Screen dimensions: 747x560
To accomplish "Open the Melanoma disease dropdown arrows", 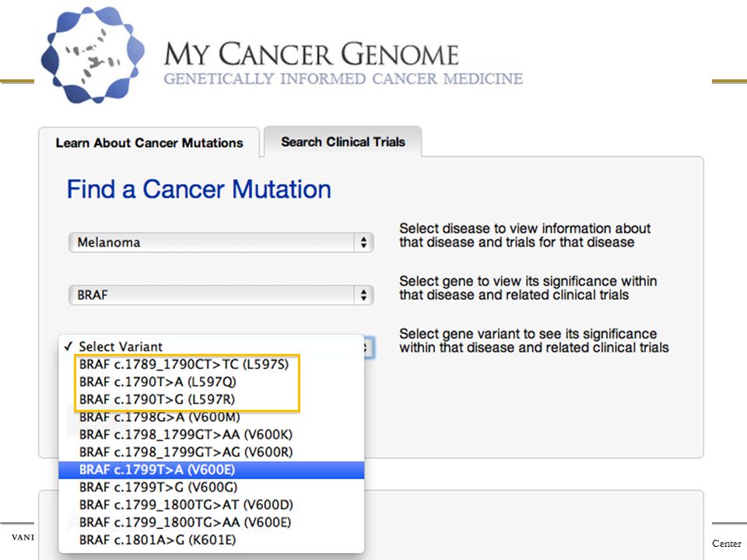I will click(363, 243).
